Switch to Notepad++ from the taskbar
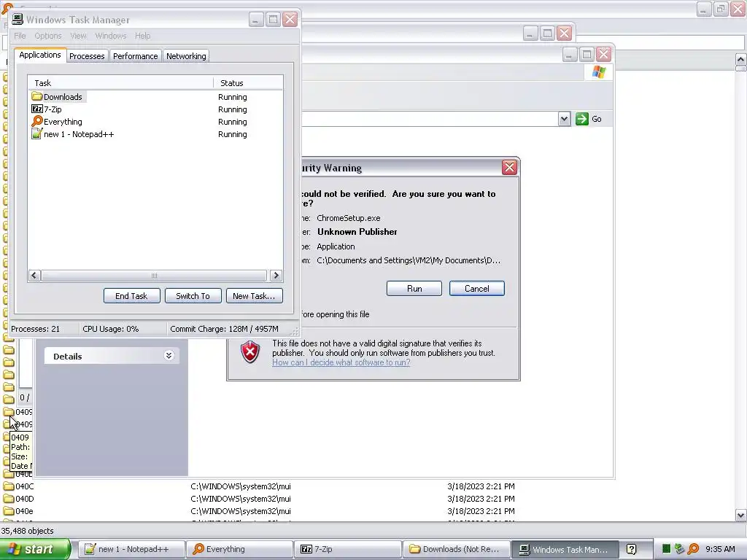 (131, 549)
